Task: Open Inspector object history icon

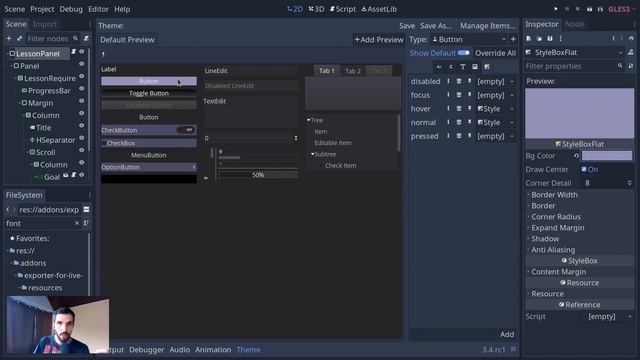Action: coord(631,38)
